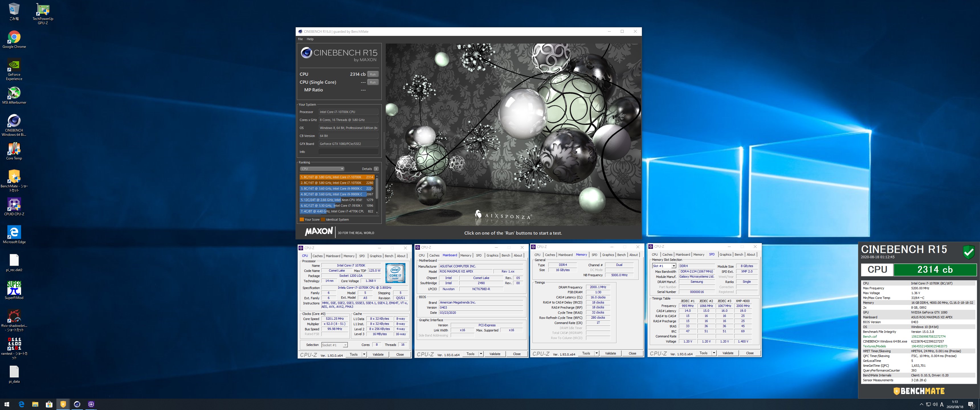
Task: Open Tools dropdown arrow in the SPD window
Action: [x=714, y=353]
